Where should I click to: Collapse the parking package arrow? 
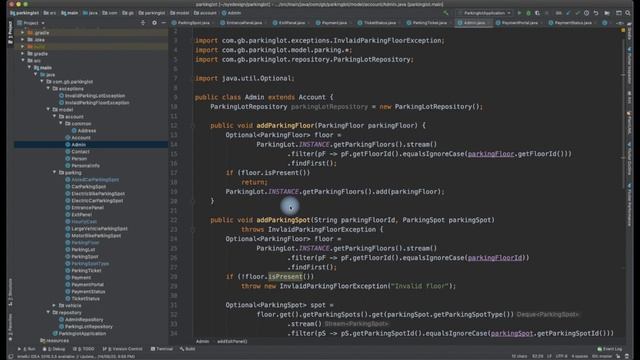click(55, 173)
